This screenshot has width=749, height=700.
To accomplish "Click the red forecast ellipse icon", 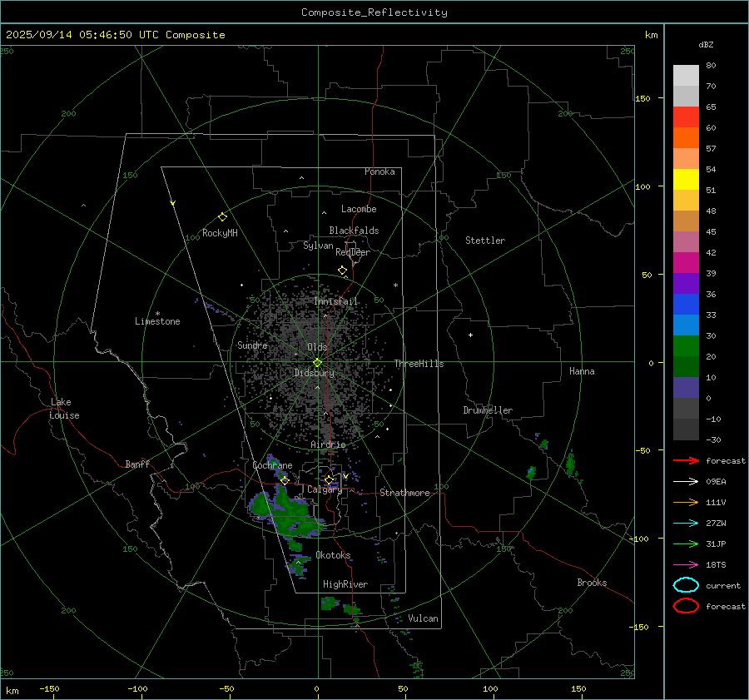I will pyautogui.click(x=686, y=606).
